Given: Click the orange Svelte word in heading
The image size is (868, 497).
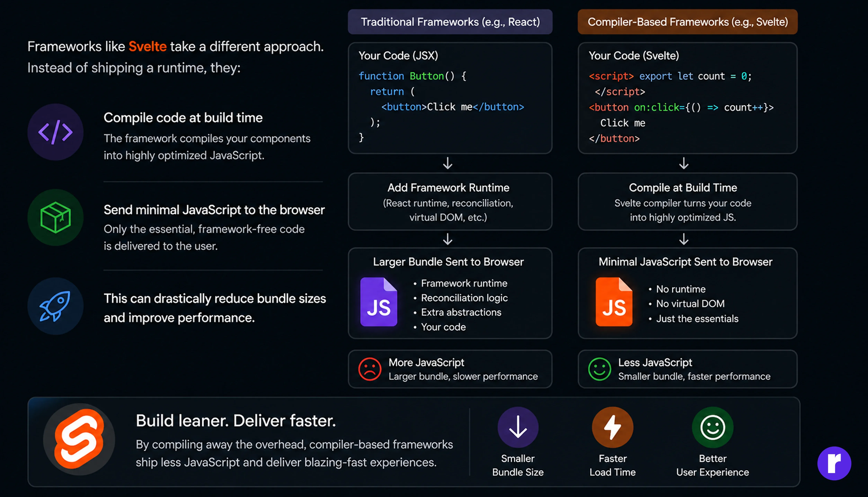Looking at the screenshot, I should point(148,46).
